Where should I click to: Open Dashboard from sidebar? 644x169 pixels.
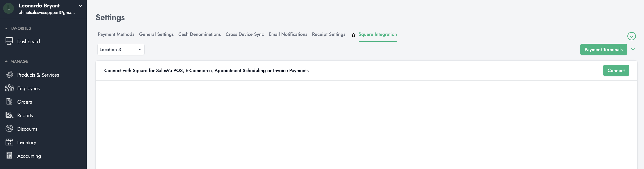point(29,41)
